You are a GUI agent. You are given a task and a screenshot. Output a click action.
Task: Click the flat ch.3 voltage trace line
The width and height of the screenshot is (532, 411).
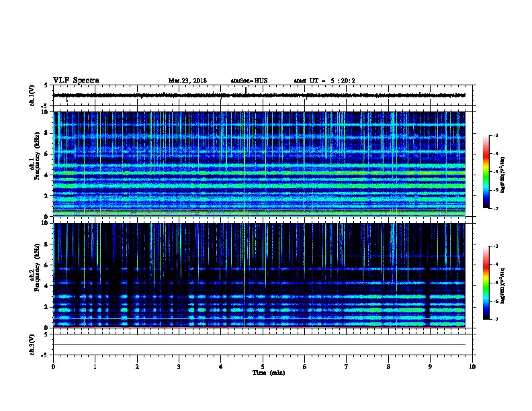(x=259, y=345)
